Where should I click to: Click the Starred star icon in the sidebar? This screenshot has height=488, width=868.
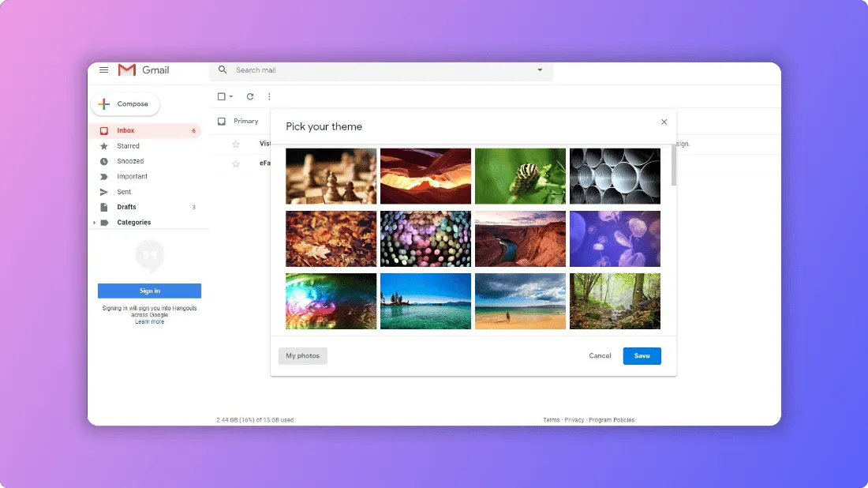[104, 146]
